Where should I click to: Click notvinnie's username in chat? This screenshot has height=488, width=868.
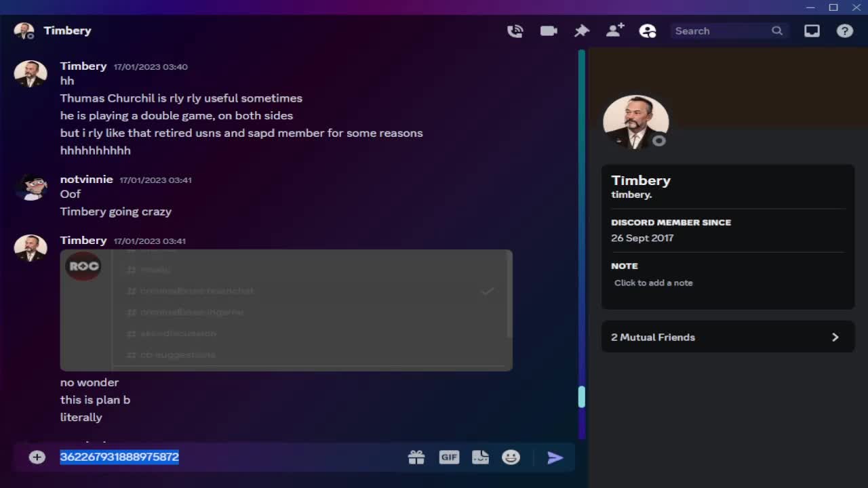(x=86, y=179)
